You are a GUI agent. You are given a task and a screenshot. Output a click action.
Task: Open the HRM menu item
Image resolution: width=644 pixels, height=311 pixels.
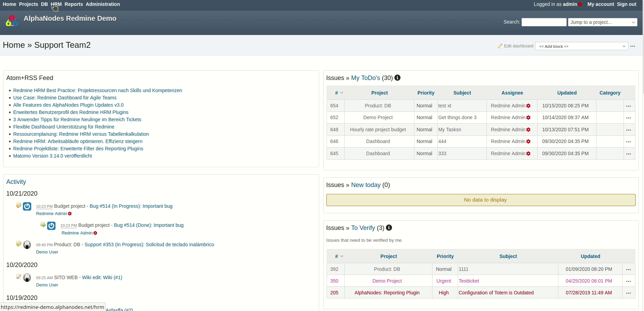(x=56, y=4)
